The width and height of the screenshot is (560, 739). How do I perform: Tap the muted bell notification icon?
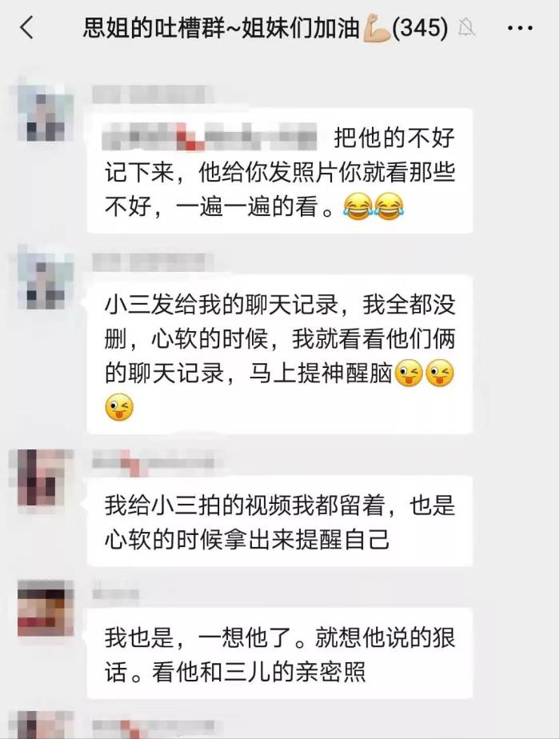[x=466, y=28]
